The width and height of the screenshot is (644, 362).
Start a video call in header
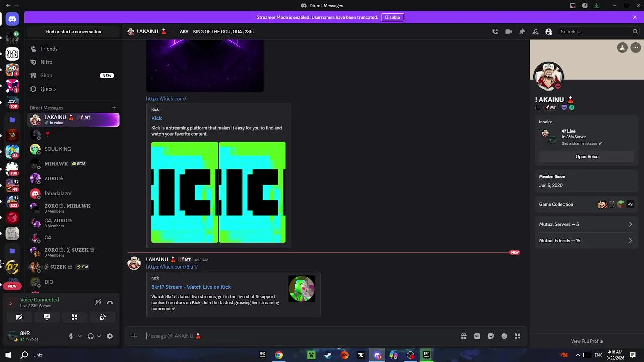509,31
